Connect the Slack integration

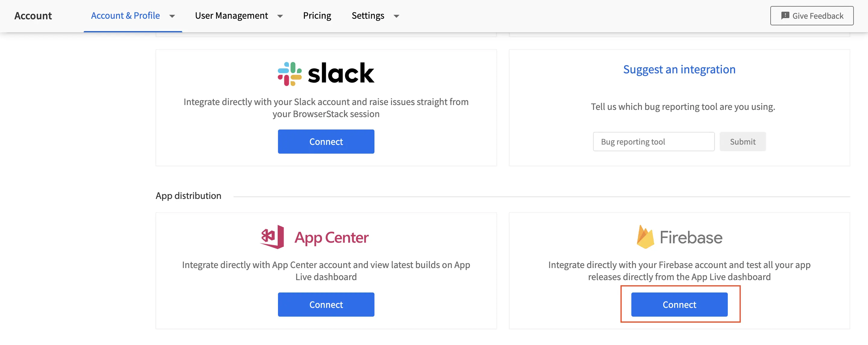(x=326, y=142)
